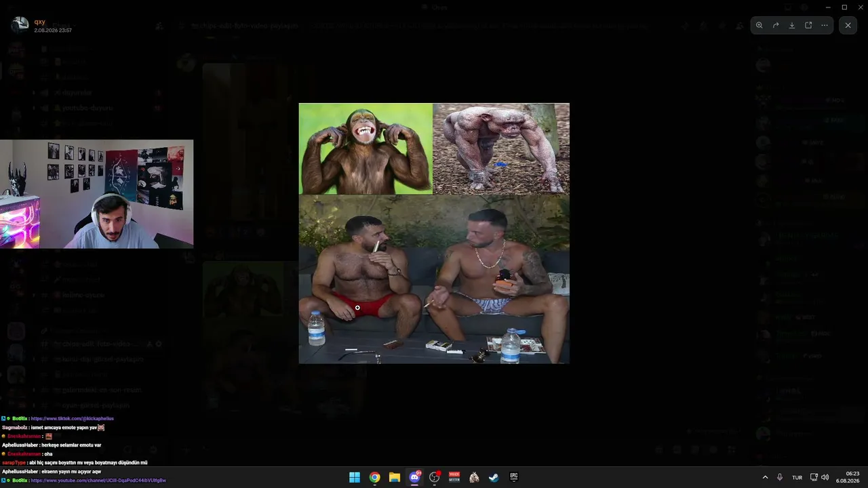Viewport: 868px width, 488px height.
Task: Open the image in browser icon
Action: pyautogui.click(x=808, y=25)
